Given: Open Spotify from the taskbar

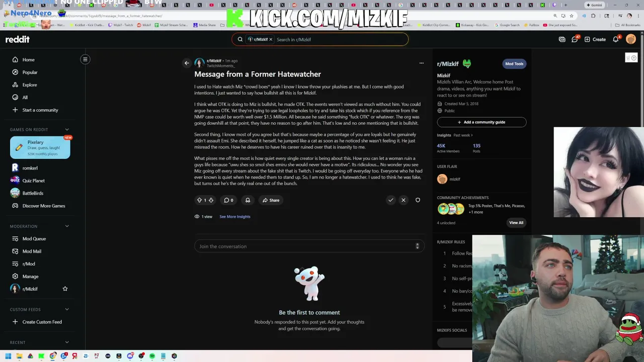Looking at the screenshot, I should tap(152, 356).
